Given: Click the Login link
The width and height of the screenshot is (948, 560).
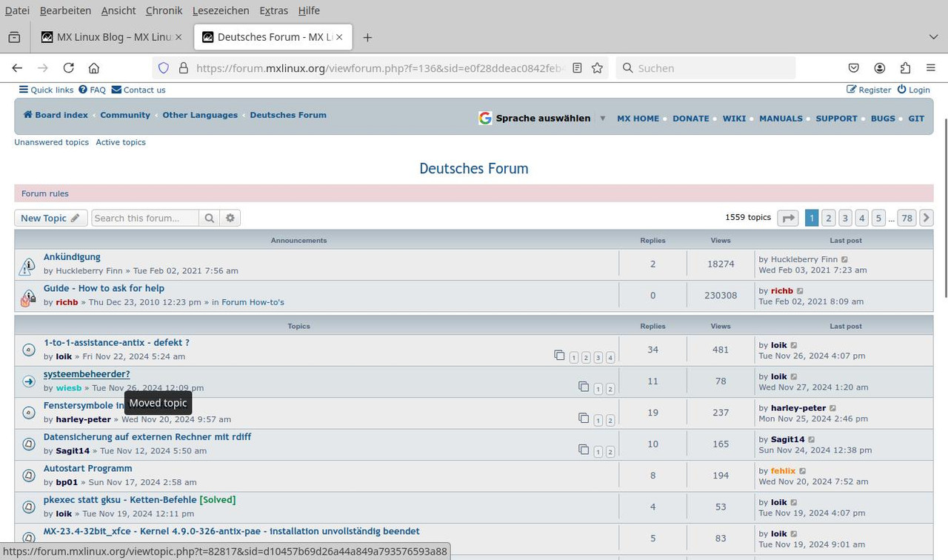Looking at the screenshot, I should 913,90.
